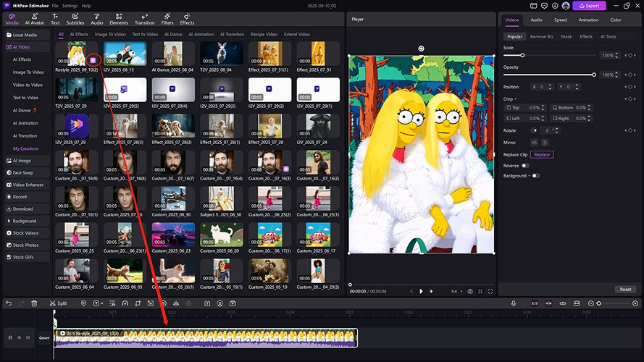Add a Scale keyframe with diamond icon
Screen dimensions: 644x362
[x=630, y=55]
